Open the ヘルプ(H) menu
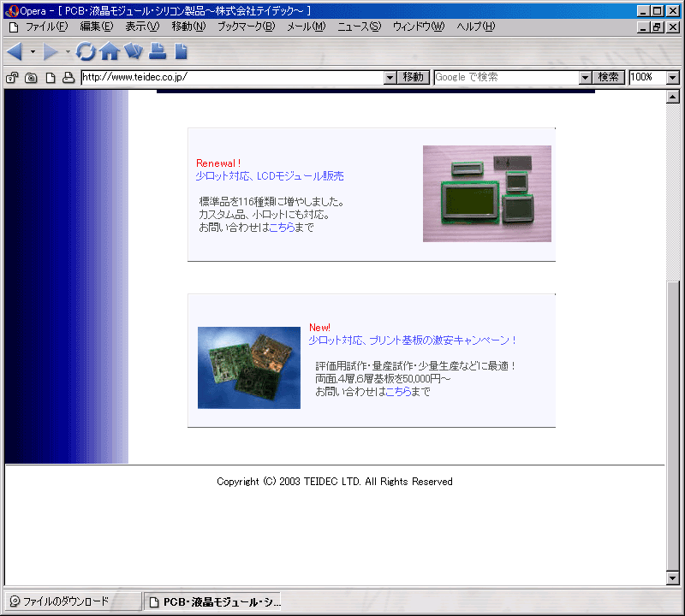 click(x=476, y=27)
